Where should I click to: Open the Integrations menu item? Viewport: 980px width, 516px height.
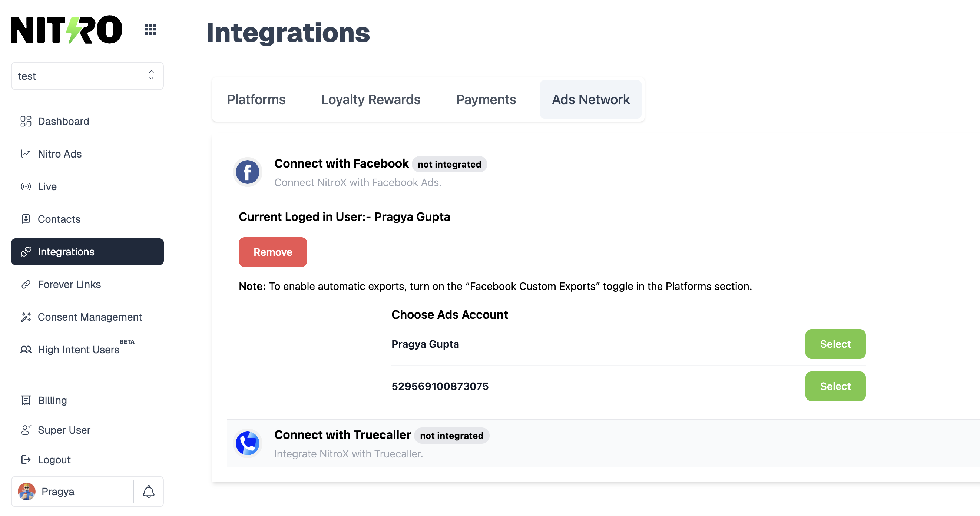coord(87,252)
